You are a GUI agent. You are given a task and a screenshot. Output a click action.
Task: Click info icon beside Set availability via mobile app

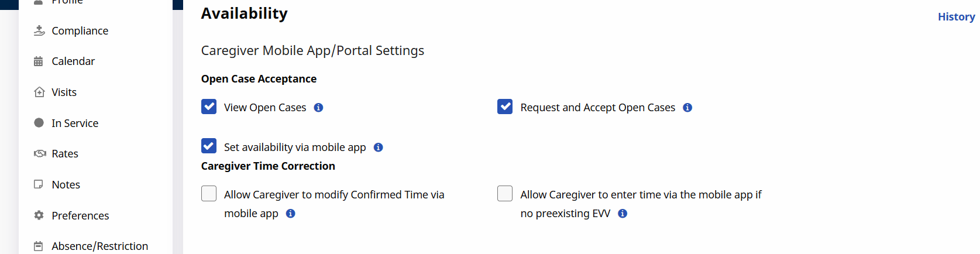pos(379,147)
